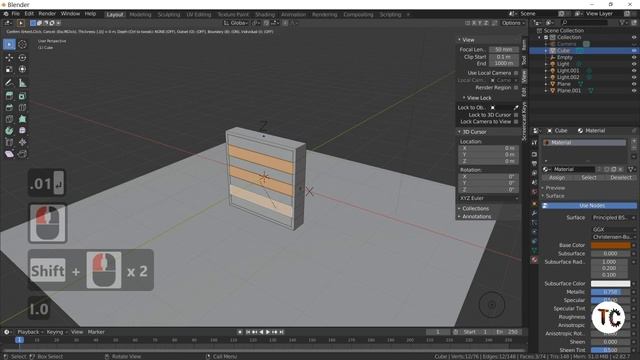Enable the Render Region checkbox
640x360 pixels.
516,88
